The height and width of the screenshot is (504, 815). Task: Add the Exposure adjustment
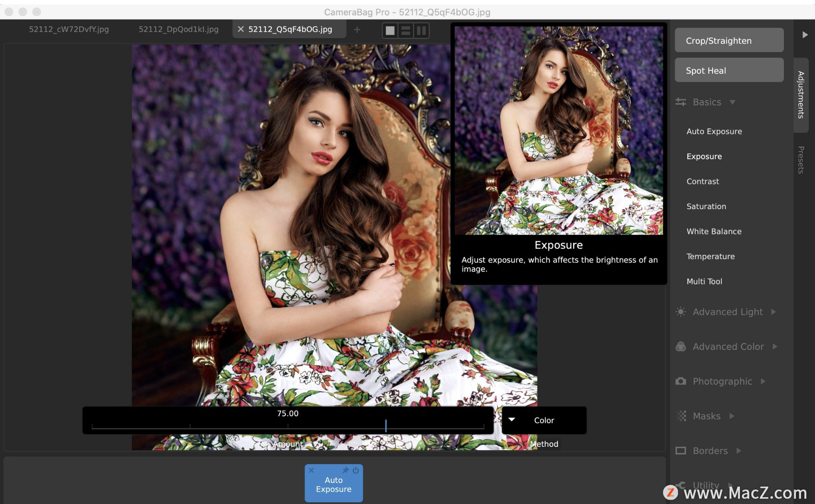(x=704, y=157)
